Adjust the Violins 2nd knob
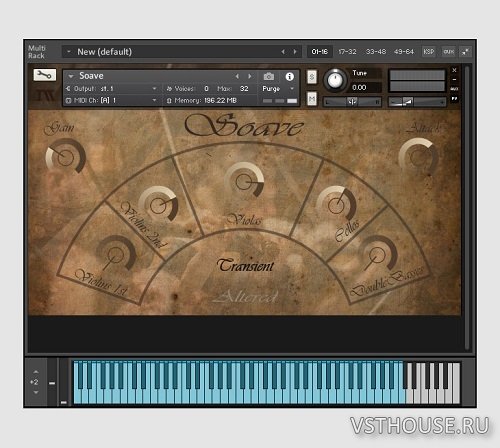 click(158, 205)
